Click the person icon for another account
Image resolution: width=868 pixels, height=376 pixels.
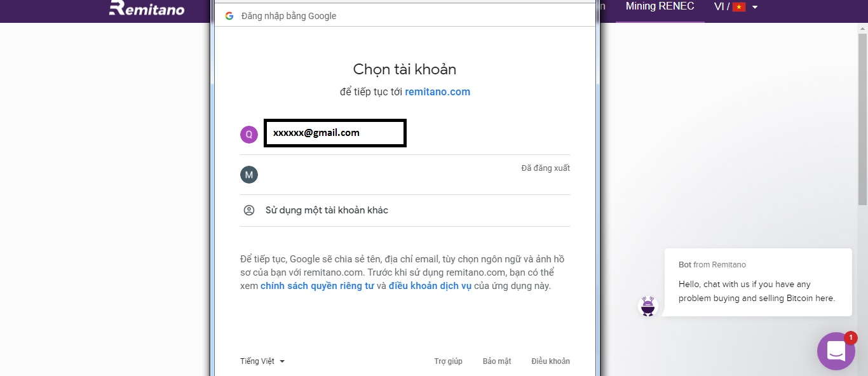click(x=249, y=210)
